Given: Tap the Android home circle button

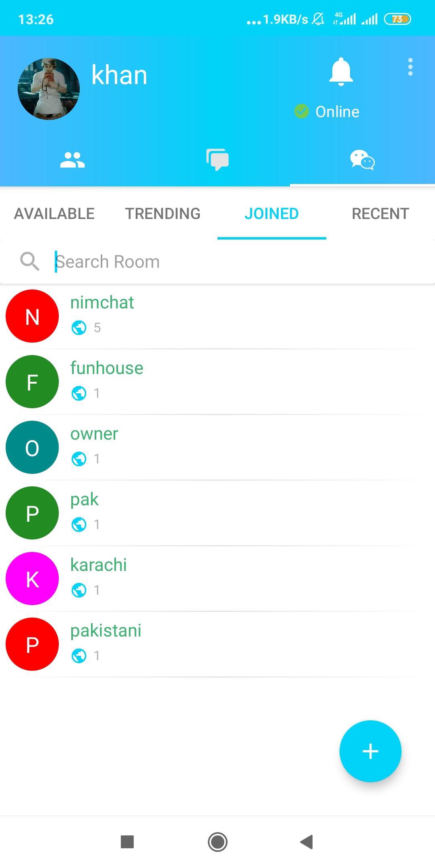Looking at the screenshot, I should [217, 842].
